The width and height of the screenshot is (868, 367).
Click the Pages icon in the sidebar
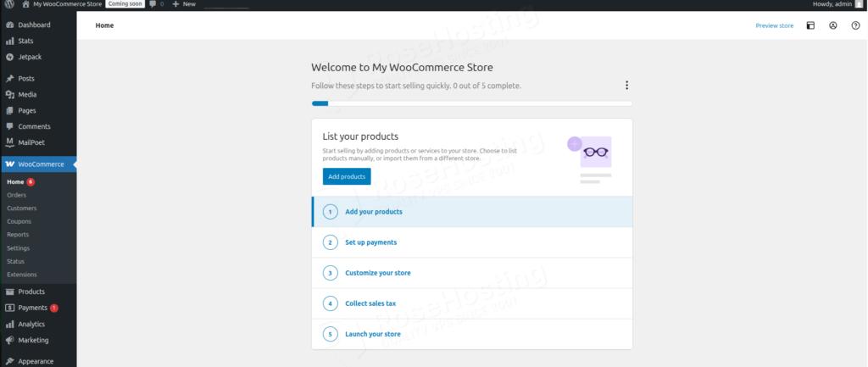(9, 111)
